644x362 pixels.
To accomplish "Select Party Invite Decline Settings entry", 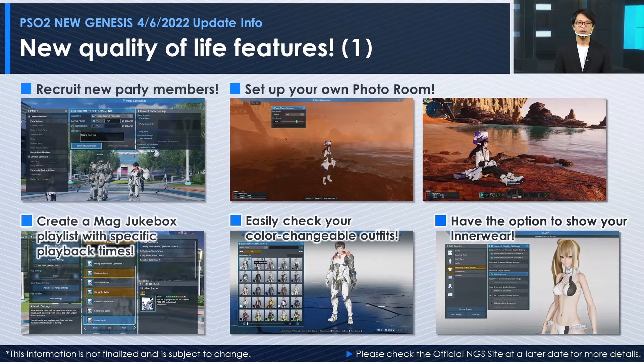I will click(48, 170).
